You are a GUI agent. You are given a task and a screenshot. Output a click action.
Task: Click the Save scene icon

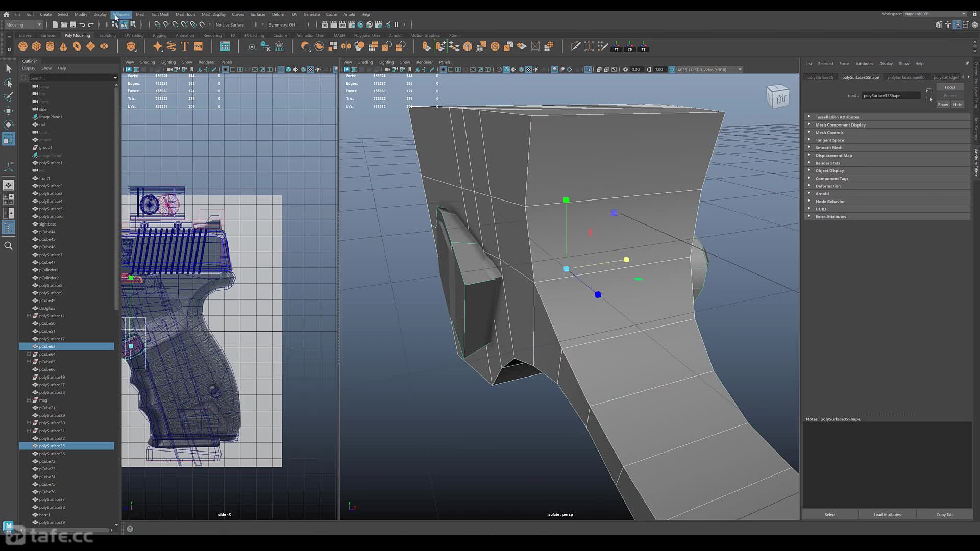point(73,24)
